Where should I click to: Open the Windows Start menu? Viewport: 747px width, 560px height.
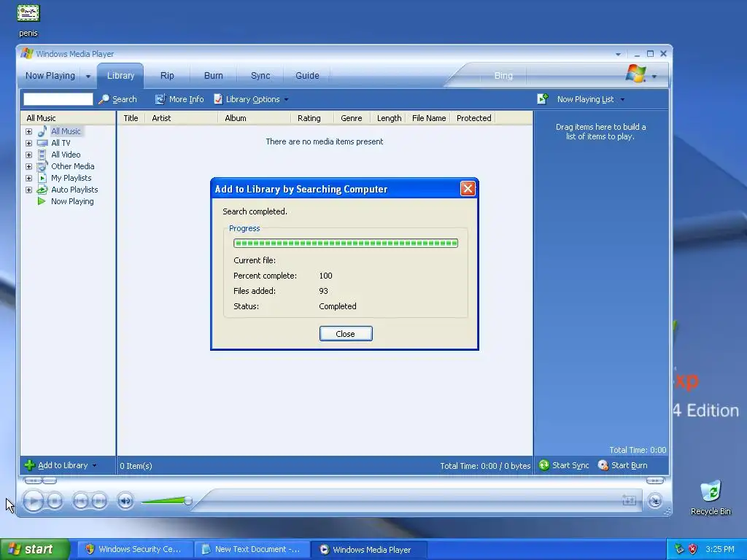(x=34, y=549)
